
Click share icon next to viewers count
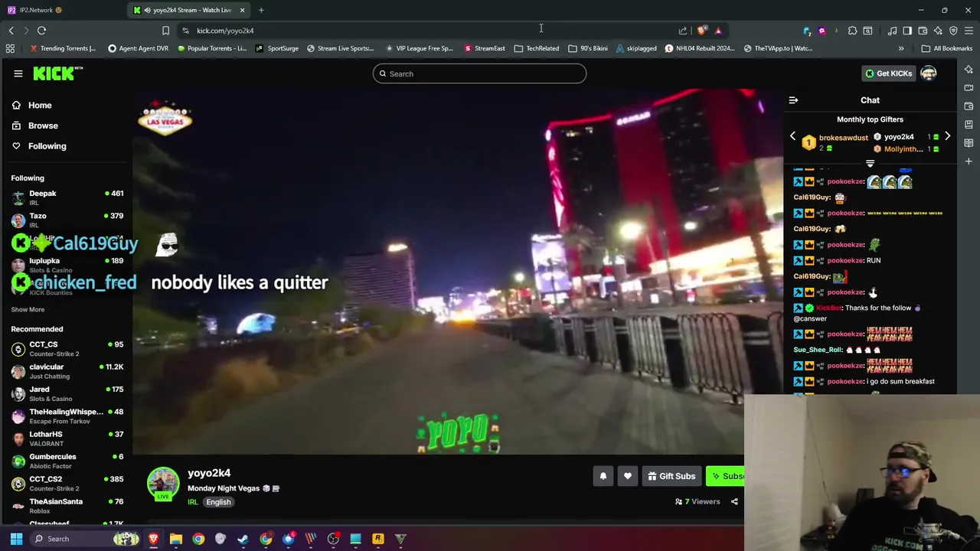[734, 502]
